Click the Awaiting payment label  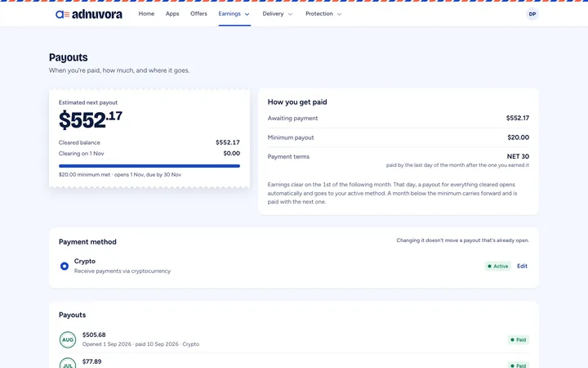pos(293,119)
